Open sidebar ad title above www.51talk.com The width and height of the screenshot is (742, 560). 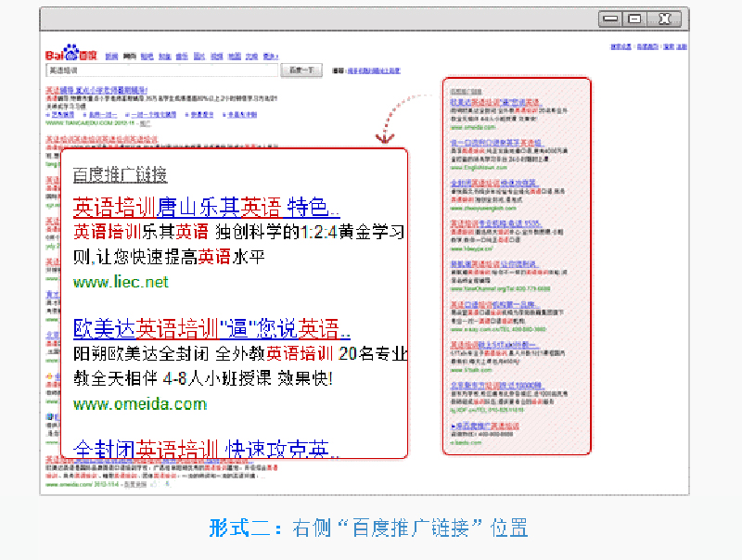click(x=495, y=345)
